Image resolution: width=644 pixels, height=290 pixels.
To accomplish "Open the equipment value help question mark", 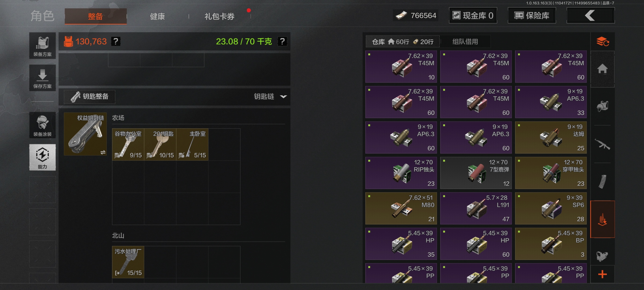I will click(x=116, y=41).
